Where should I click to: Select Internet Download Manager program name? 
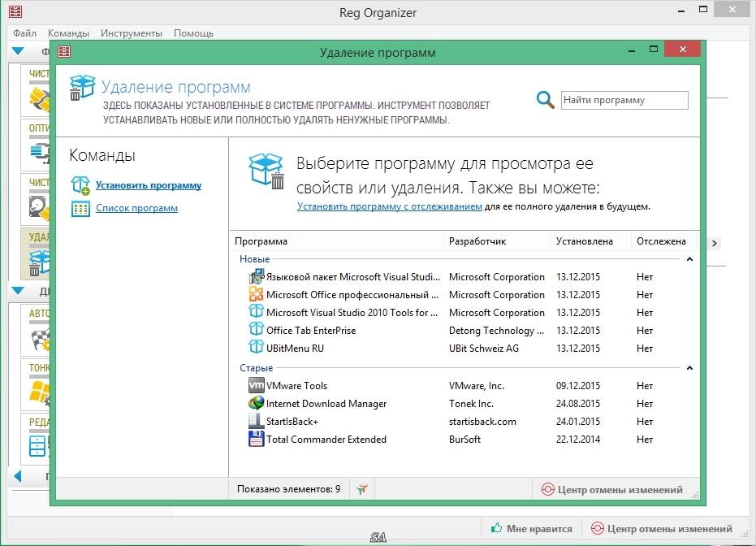(x=326, y=404)
